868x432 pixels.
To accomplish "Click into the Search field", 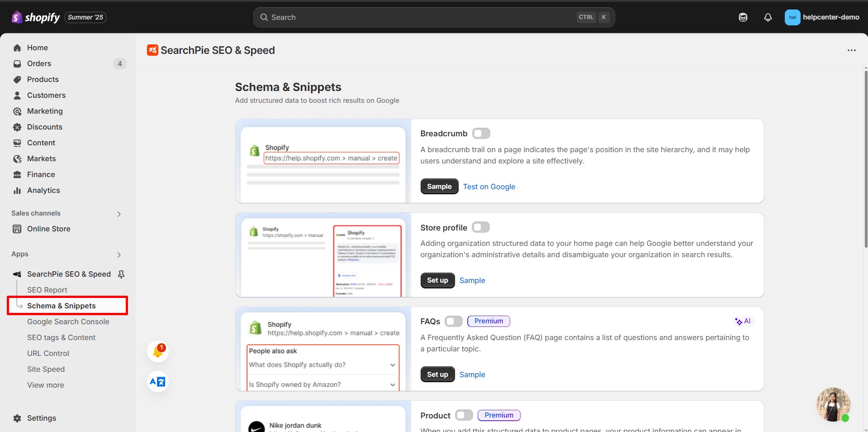I will [433, 17].
